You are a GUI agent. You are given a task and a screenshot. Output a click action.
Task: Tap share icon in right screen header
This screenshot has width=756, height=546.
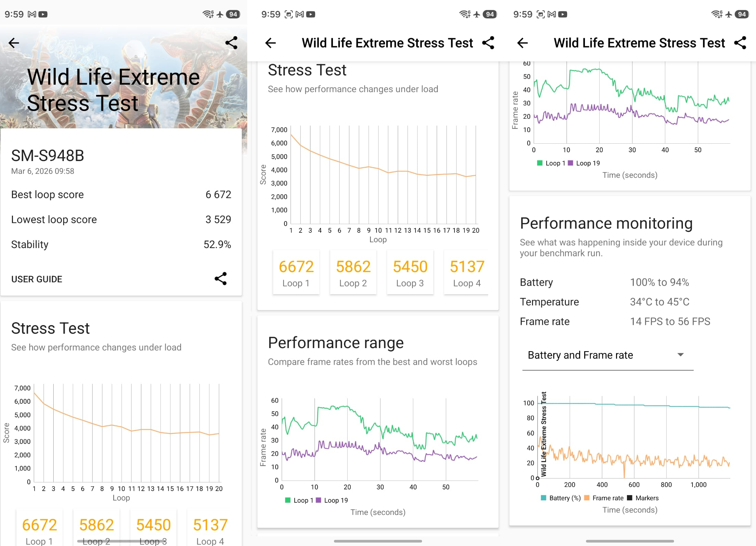tap(740, 43)
